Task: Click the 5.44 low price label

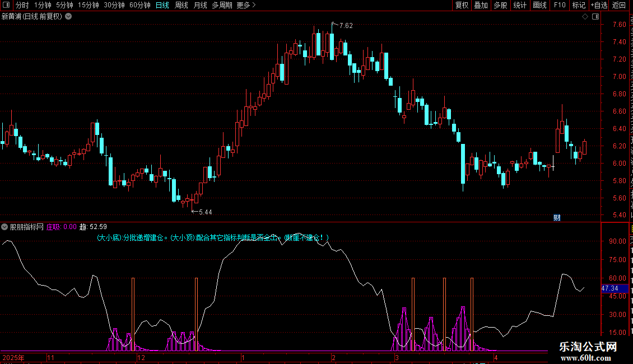Action: [x=205, y=212]
